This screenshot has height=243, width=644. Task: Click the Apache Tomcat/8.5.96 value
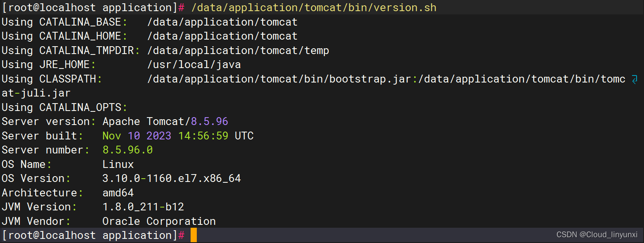(x=165, y=122)
